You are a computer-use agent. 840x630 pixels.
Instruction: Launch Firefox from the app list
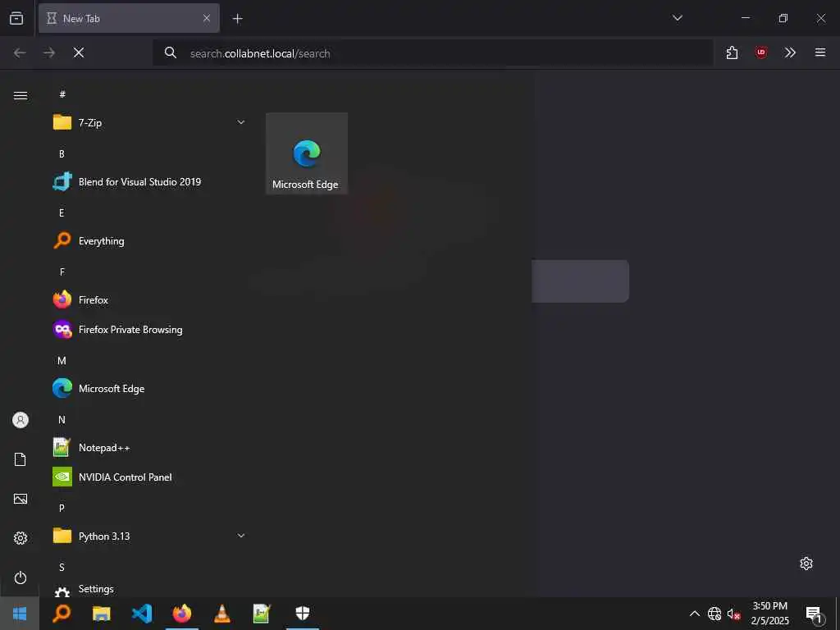tap(149, 300)
